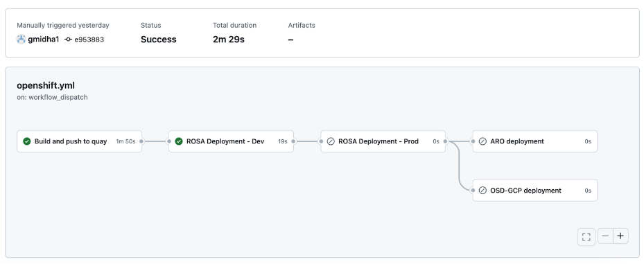Click the openshift.yml workflow file name

46,85
